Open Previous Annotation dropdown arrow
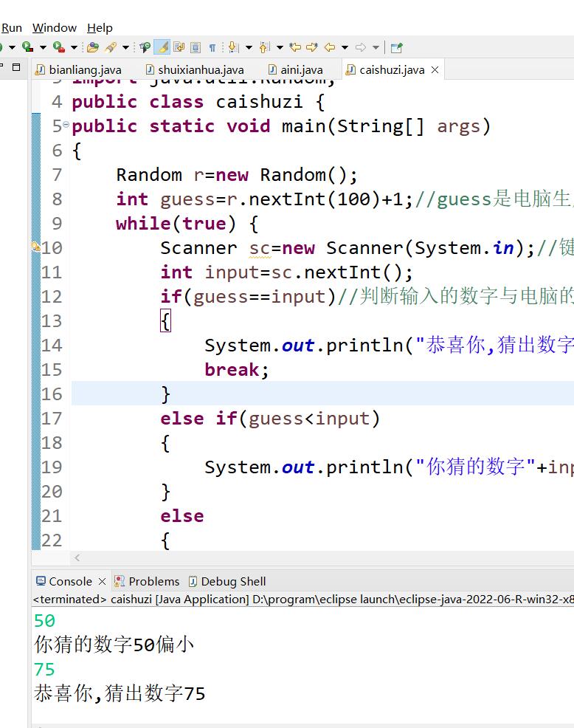 [280, 47]
